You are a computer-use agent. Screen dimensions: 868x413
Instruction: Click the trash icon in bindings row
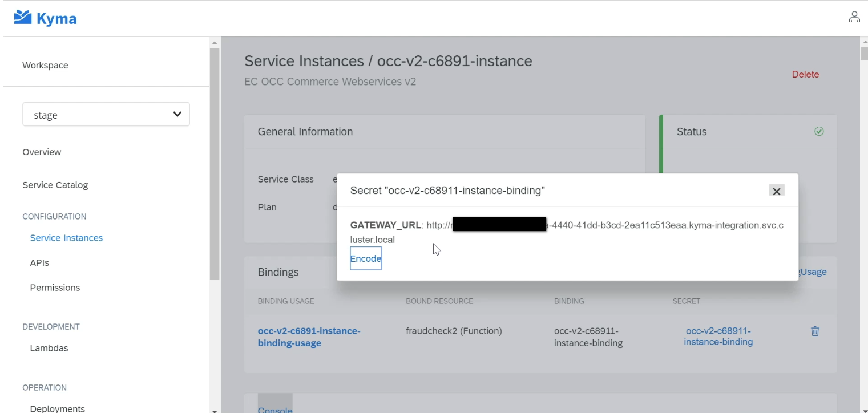coord(815,331)
